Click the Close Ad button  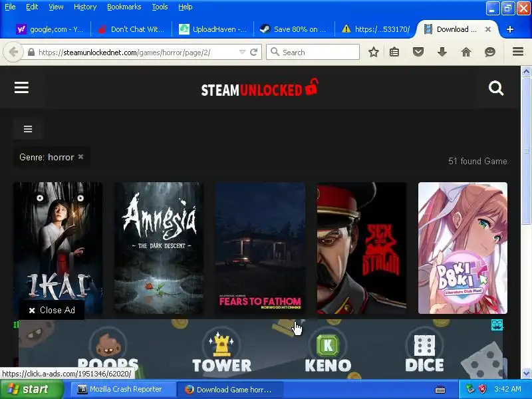[x=52, y=310]
